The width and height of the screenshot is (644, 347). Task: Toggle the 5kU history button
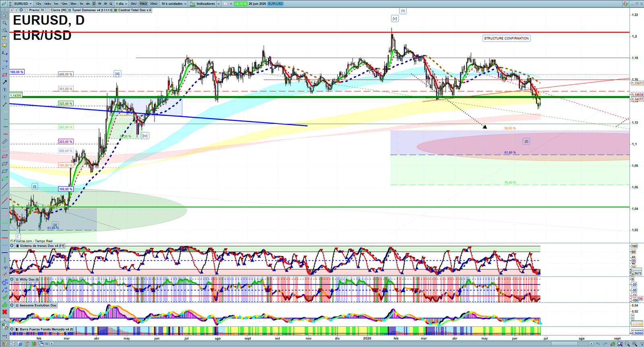tap(134, 4)
